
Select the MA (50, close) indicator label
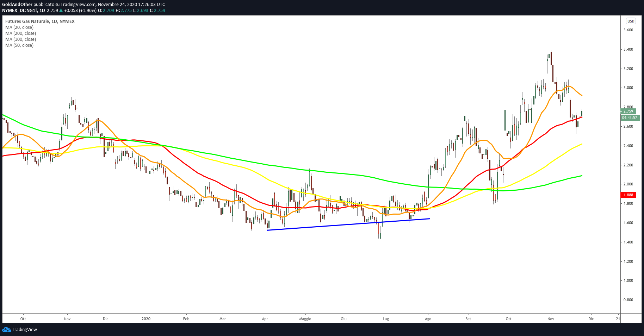(x=19, y=45)
